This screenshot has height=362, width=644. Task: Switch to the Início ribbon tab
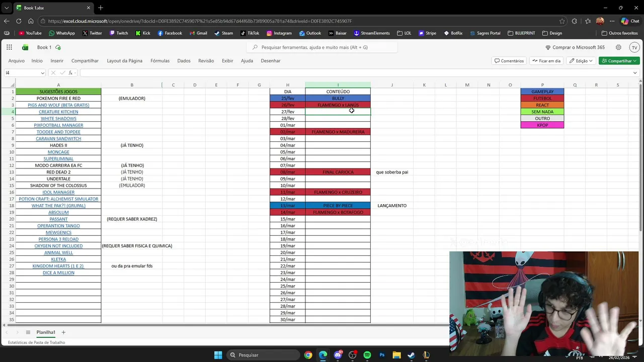tap(37, 61)
